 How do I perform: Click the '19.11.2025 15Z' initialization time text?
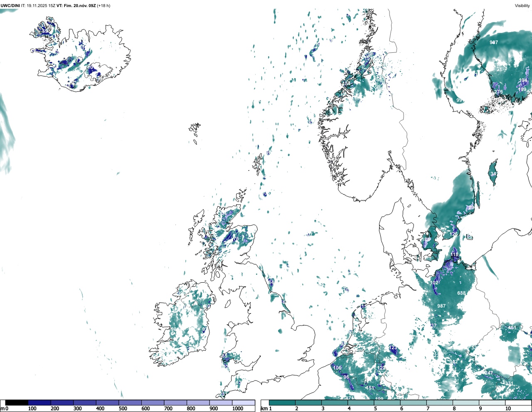point(42,5)
